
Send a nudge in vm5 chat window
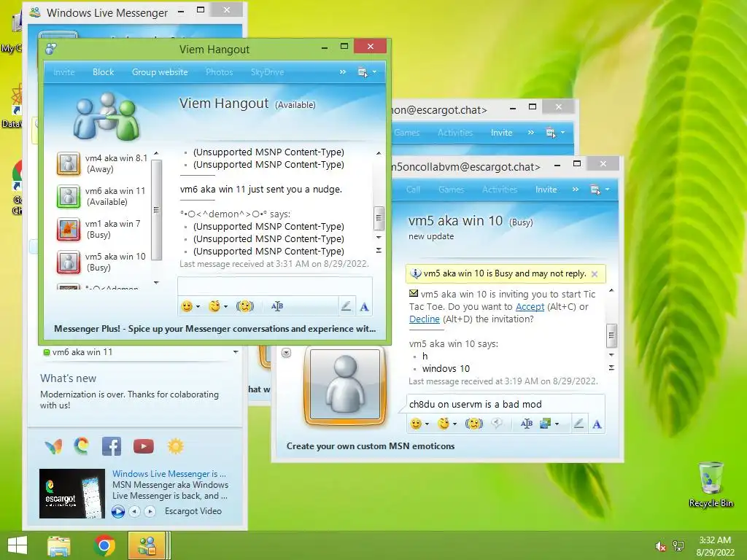(x=474, y=424)
